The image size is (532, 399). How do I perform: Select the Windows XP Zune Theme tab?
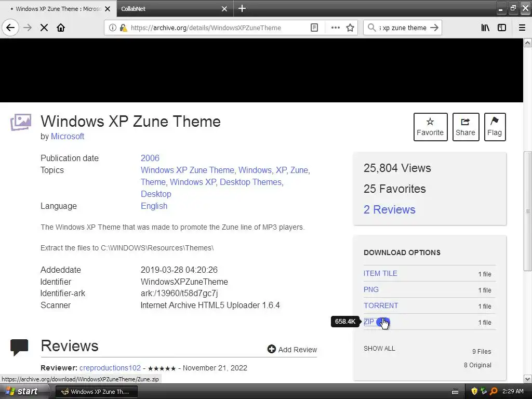[58, 8]
